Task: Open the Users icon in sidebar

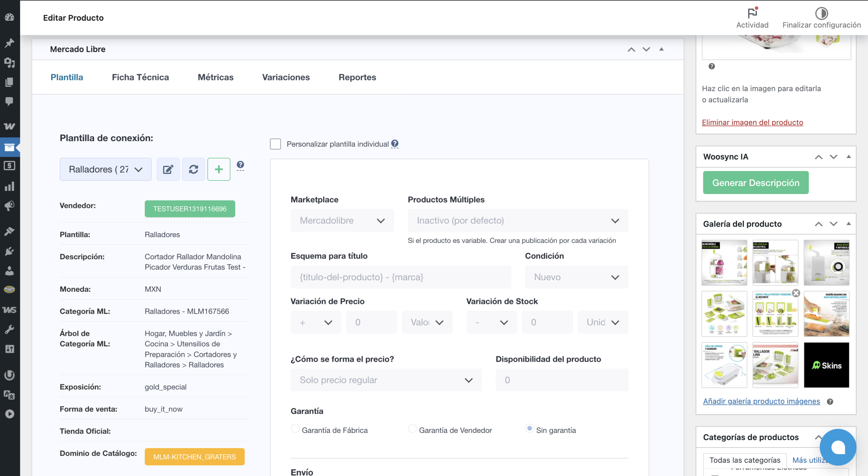Action: 9,271
